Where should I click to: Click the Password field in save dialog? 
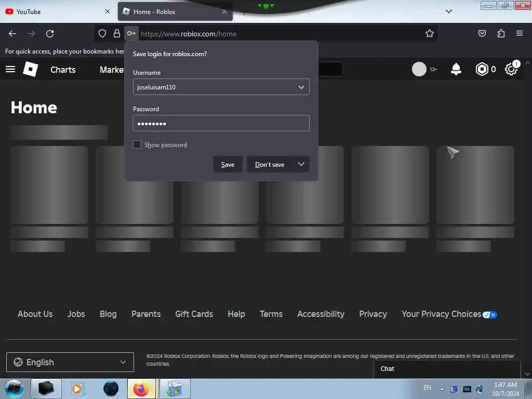pos(221,123)
